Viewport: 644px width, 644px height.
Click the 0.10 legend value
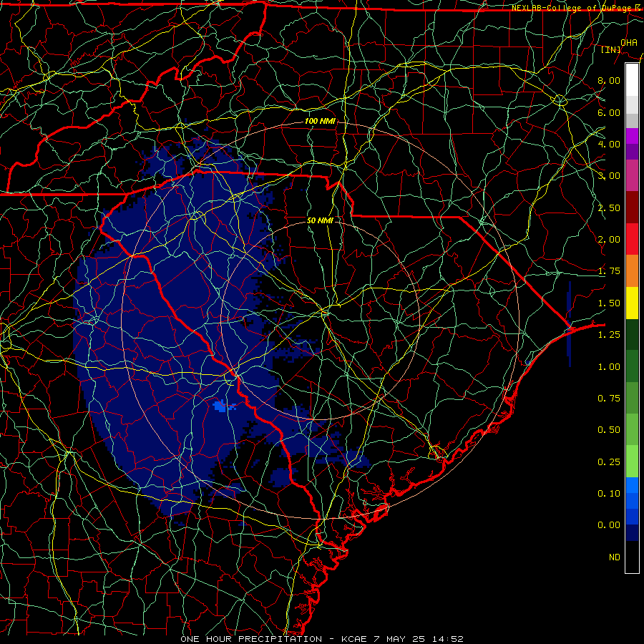pos(609,494)
